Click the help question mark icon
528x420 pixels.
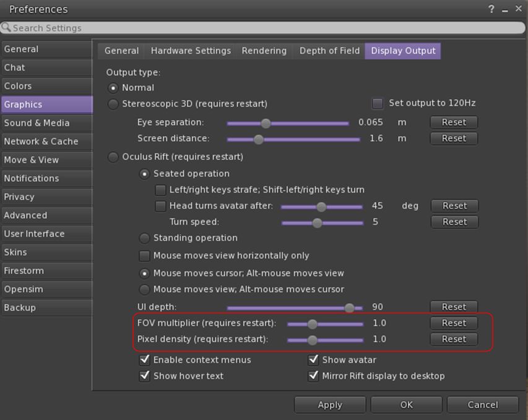click(x=491, y=9)
